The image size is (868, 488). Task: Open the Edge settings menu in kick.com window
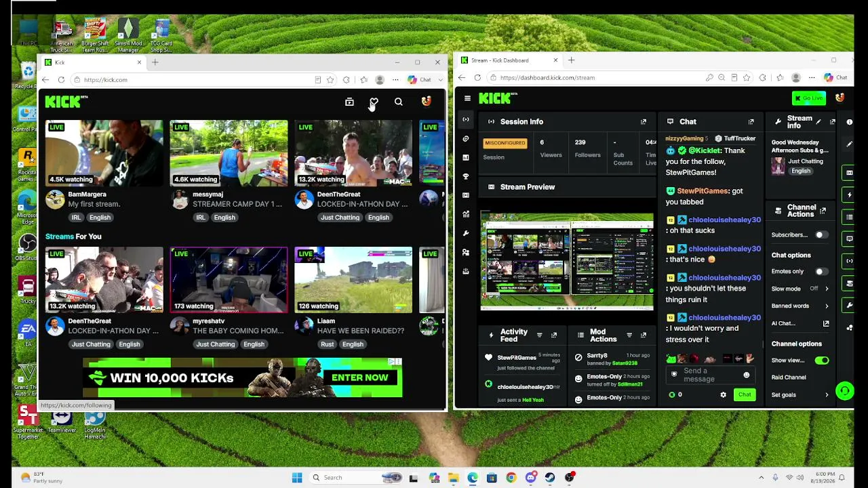pyautogui.click(x=395, y=80)
